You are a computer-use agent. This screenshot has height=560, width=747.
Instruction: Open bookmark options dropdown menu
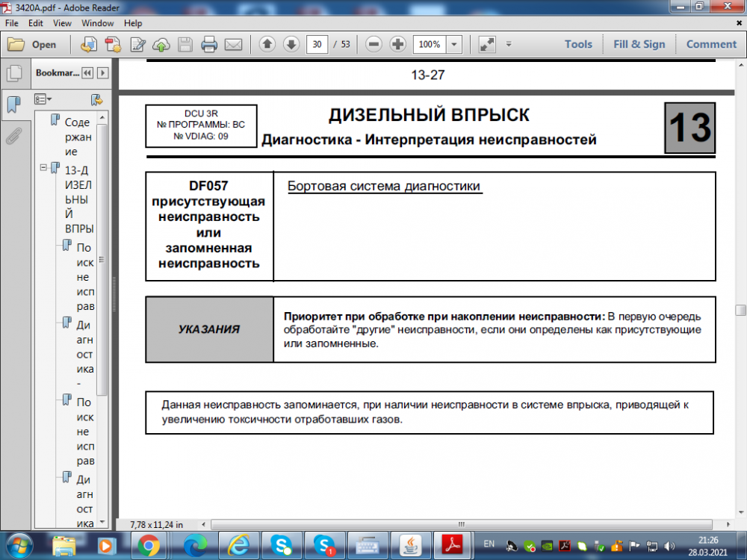[43, 99]
